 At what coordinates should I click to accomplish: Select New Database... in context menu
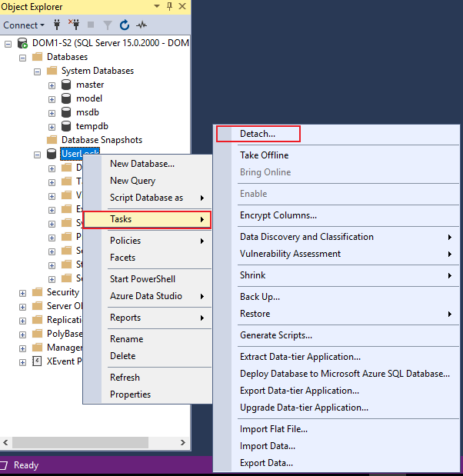pyautogui.click(x=147, y=164)
